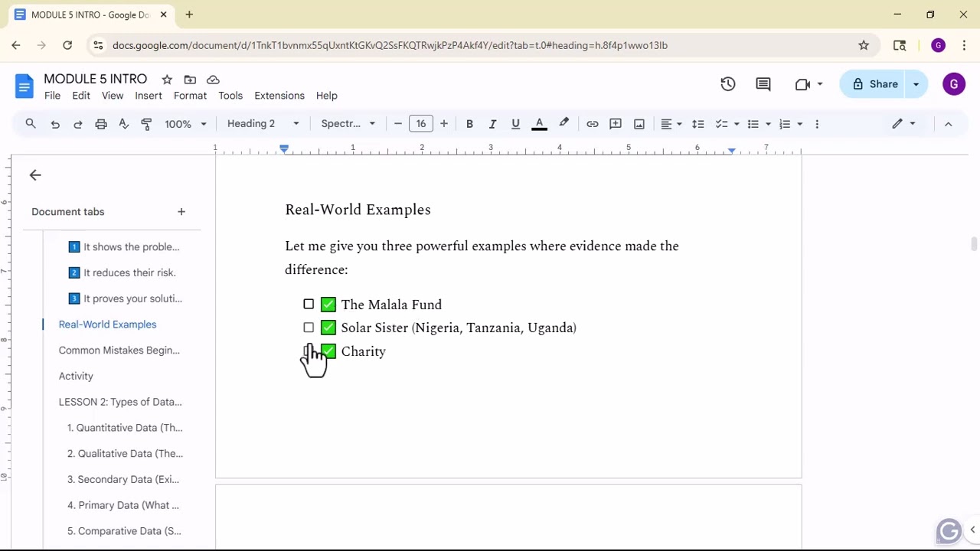This screenshot has width=980, height=551.
Task: Expand numbered list style options
Action: coord(799,124)
